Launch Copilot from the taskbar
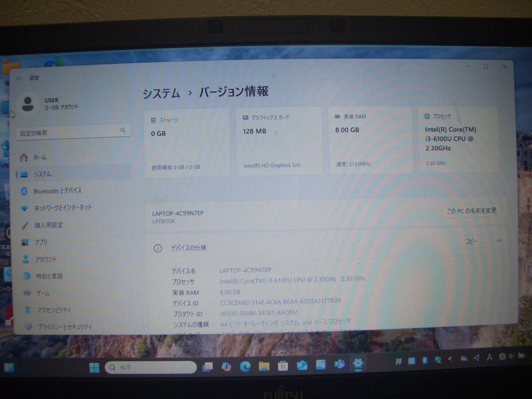Screen dimensions: 532x399 [x=227, y=366]
